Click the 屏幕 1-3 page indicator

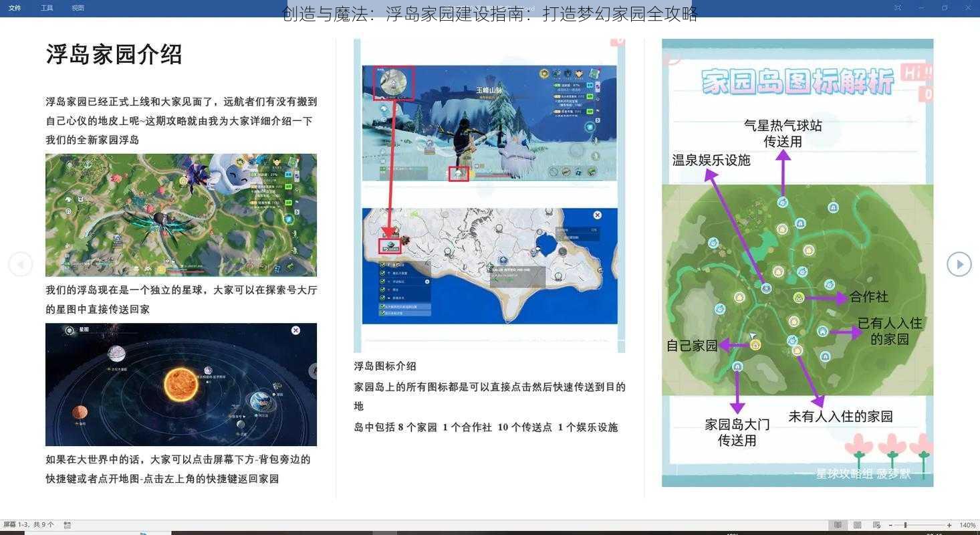click(x=28, y=525)
